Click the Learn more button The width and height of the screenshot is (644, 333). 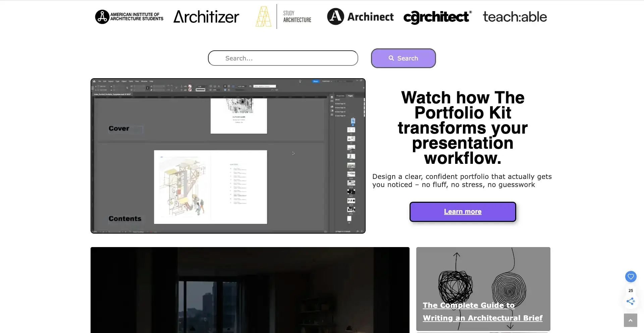click(462, 211)
